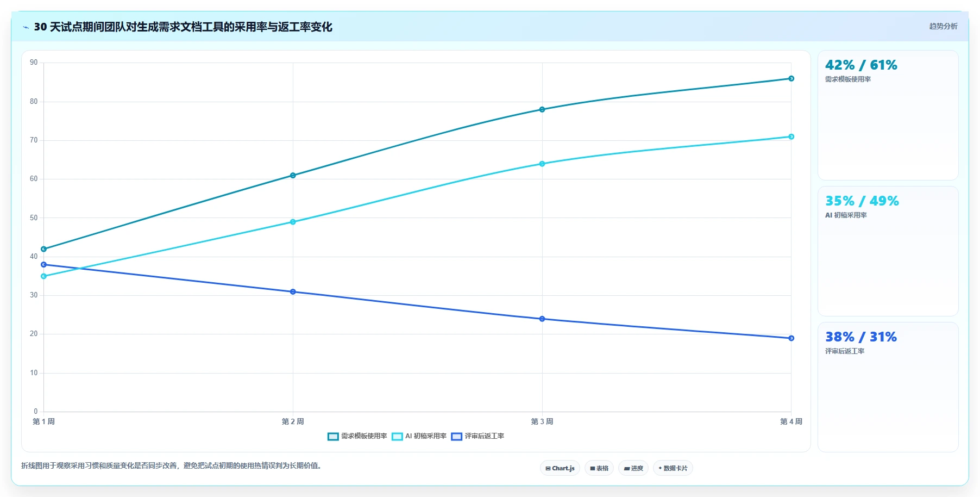Click the 第 4 周 x-axis label
The height and width of the screenshot is (497, 980).
(x=791, y=421)
